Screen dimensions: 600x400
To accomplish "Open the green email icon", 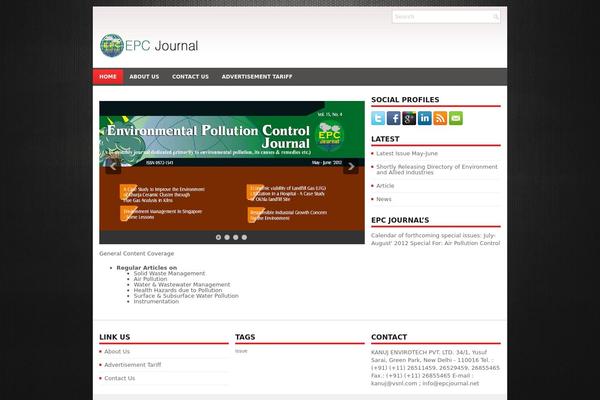I will click(456, 118).
